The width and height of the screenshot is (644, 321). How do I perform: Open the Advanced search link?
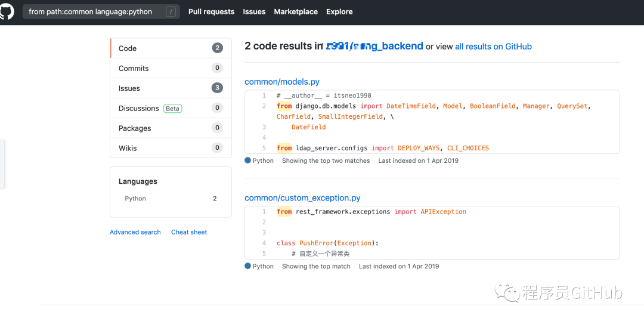pyautogui.click(x=135, y=232)
